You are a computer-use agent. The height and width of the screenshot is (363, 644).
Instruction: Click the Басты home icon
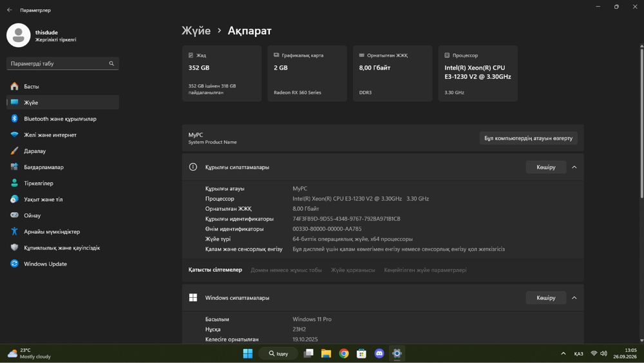click(x=14, y=86)
